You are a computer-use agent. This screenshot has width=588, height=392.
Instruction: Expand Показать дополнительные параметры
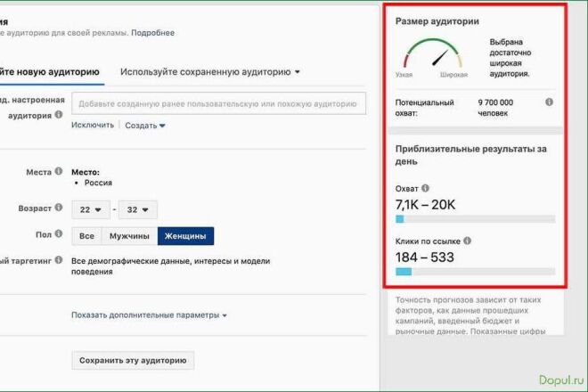149,315
